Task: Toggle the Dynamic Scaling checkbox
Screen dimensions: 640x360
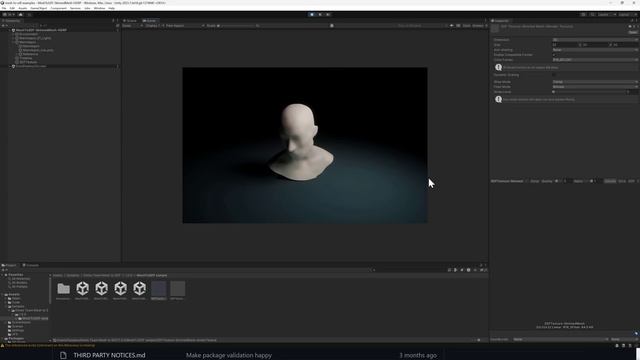Action: (554, 75)
